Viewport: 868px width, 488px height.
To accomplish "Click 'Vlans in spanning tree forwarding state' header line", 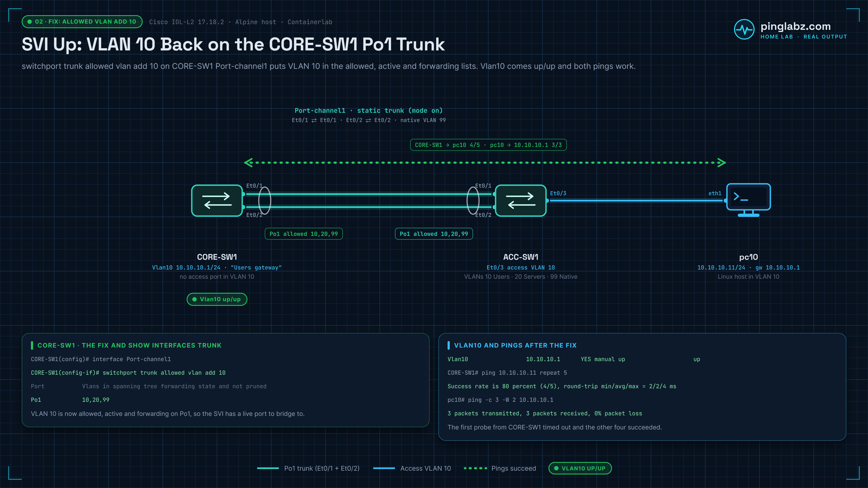I will tap(149, 386).
